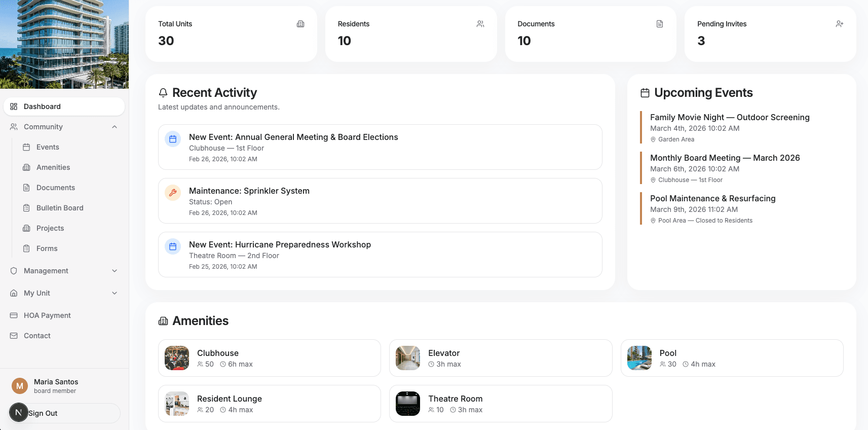
Task: Click the Garden Area location text
Action: pos(676,139)
